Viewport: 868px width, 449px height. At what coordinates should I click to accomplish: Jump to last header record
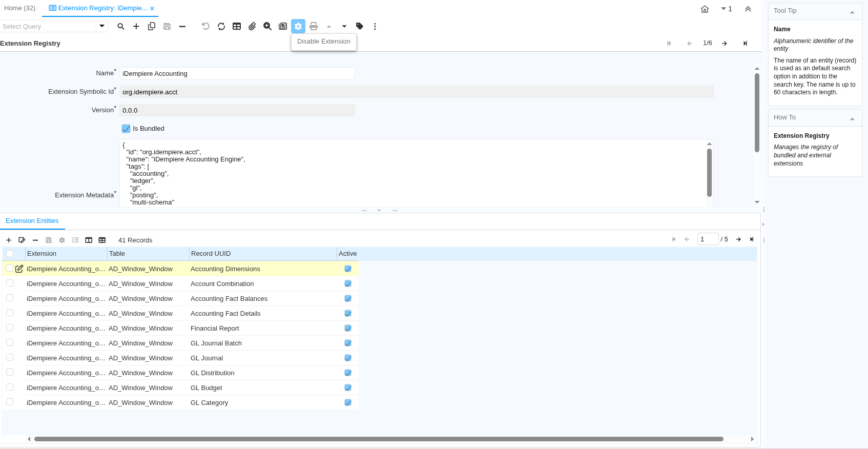pyautogui.click(x=745, y=44)
